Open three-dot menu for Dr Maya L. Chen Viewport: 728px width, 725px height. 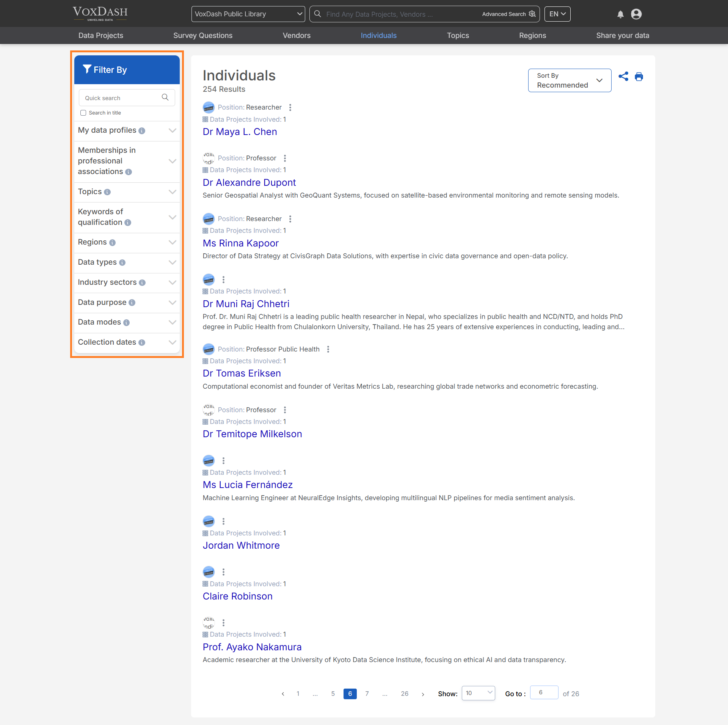click(290, 107)
